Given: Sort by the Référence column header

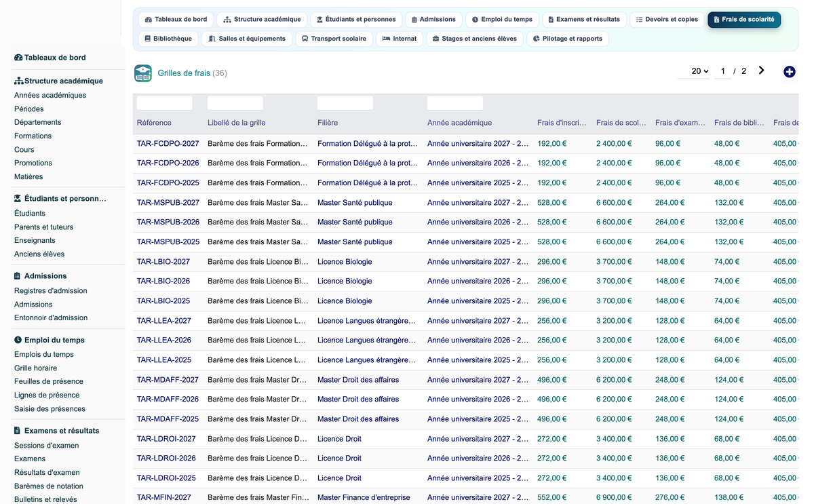Looking at the screenshot, I should point(154,123).
